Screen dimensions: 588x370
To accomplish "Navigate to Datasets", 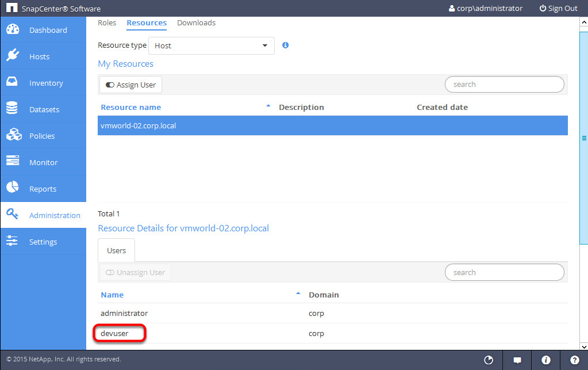I will click(x=44, y=109).
